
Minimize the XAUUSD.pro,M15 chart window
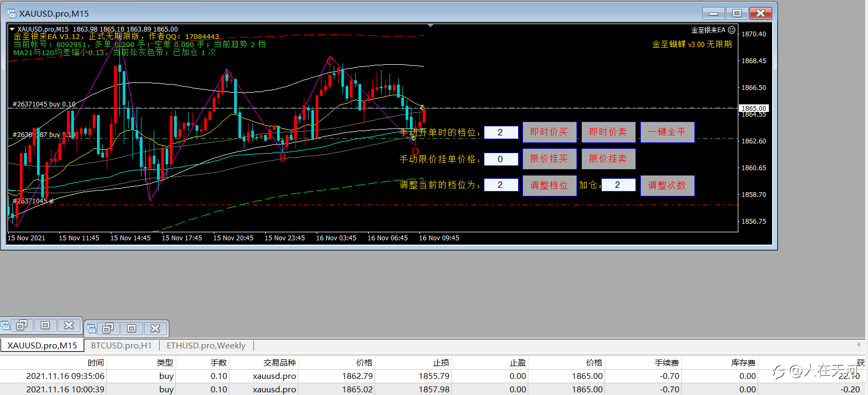(713, 13)
